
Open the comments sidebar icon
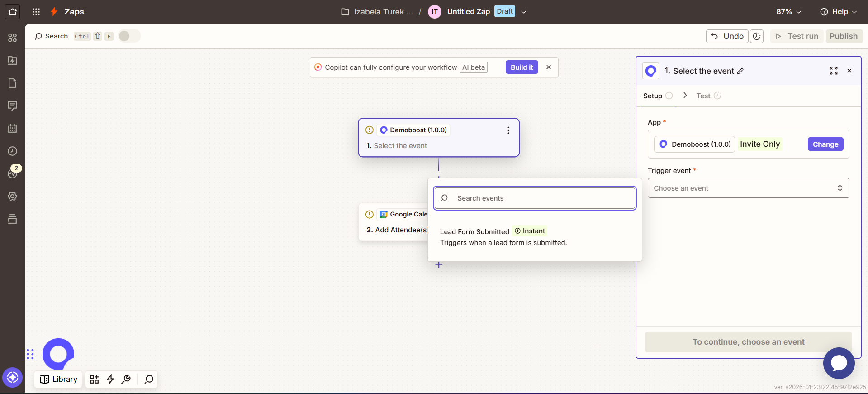pos(12,106)
